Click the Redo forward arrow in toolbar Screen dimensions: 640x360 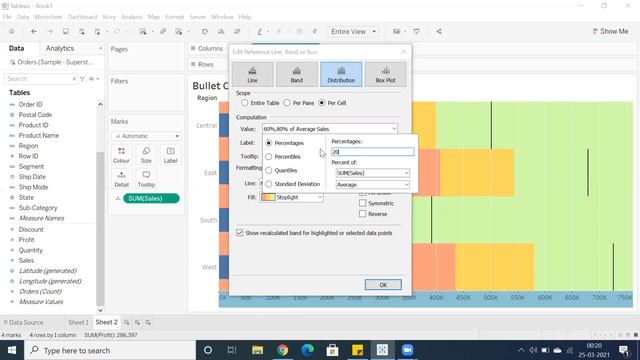coord(50,31)
